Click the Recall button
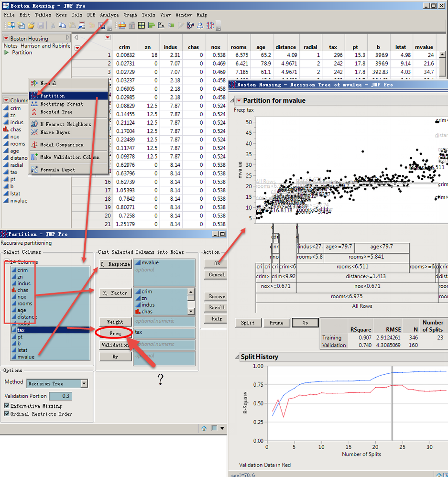Image resolution: width=448 pixels, height=477 pixels. pyautogui.click(x=216, y=307)
